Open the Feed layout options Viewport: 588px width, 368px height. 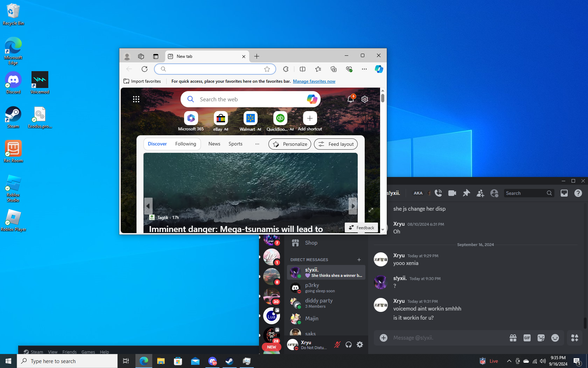pyautogui.click(x=336, y=144)
